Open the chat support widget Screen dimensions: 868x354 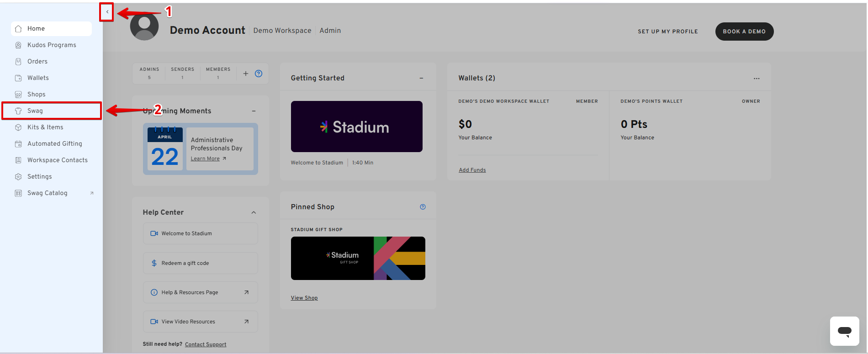pos(844,331)
